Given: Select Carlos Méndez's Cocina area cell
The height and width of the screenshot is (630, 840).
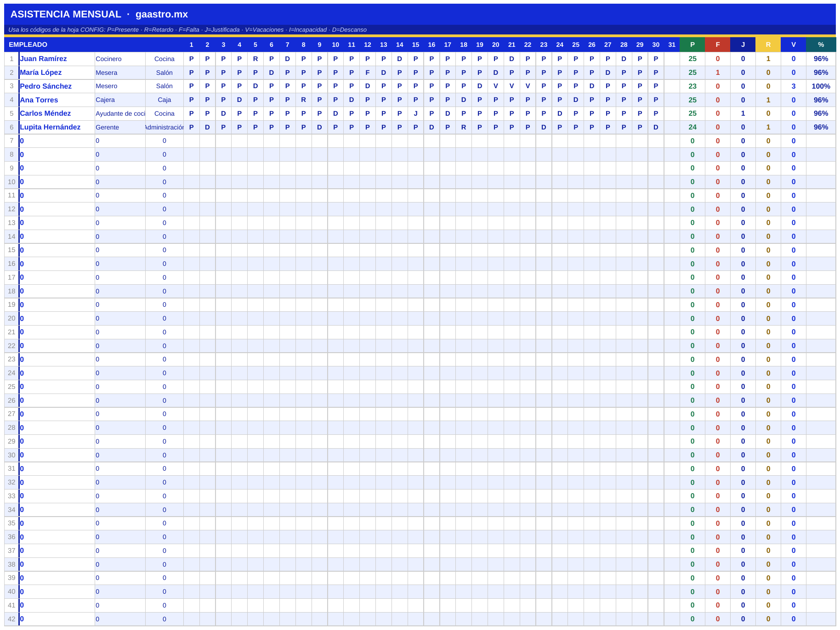Looking at the screenshot, I should coord(165,113).
